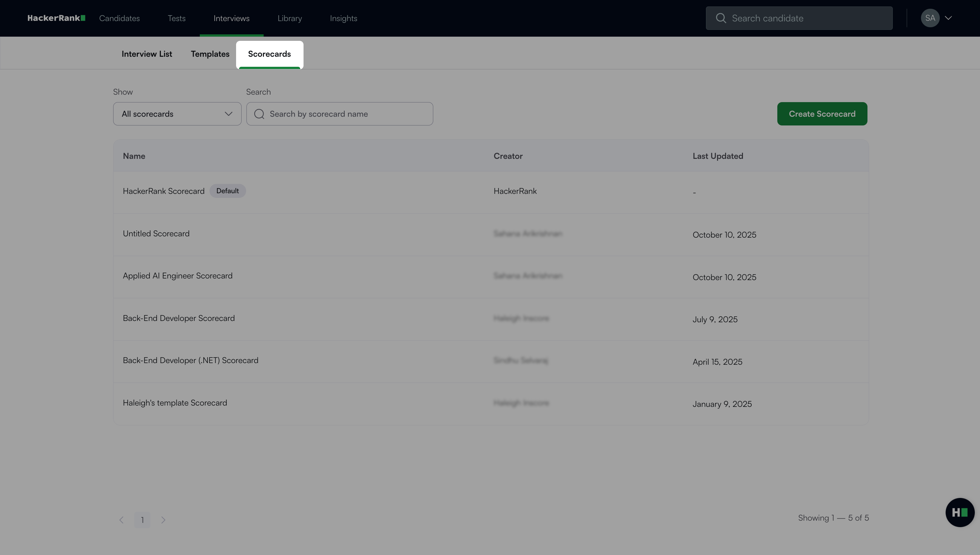Click the SA user avatar
980x555 pixels.
point(930,18)
